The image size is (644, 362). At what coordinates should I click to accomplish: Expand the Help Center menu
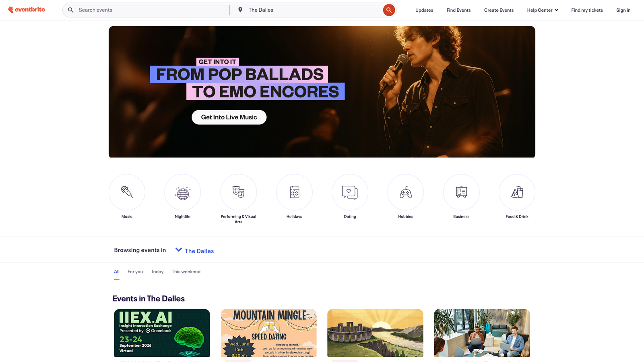click(x=543, y=10)
